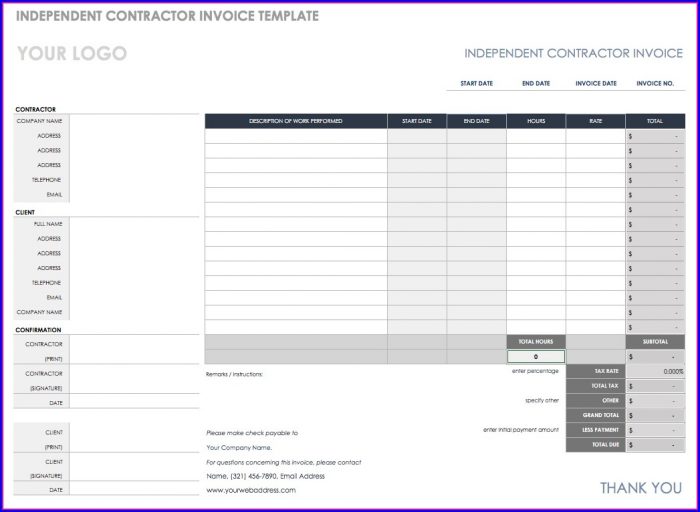Click the 'enter initial payment amount' hint
Viewport: 700px width, 512px height.
pos(521,430)
